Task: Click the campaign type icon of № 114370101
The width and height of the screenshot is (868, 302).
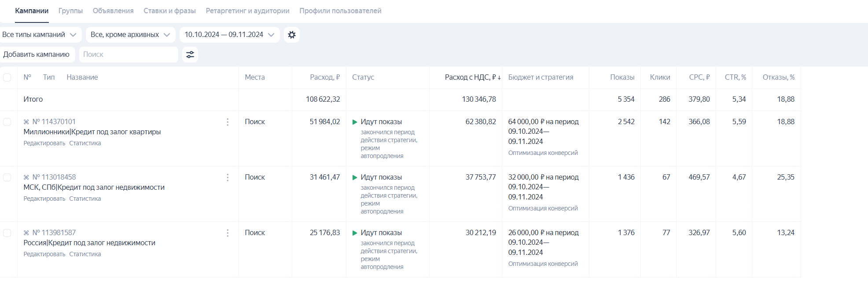Action: point(26,122)
